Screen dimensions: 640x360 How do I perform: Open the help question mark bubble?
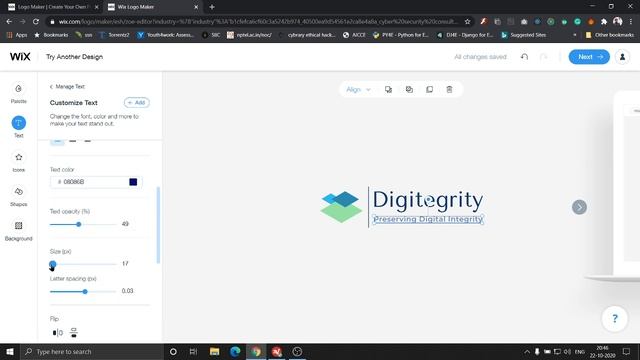click(615, 318)
